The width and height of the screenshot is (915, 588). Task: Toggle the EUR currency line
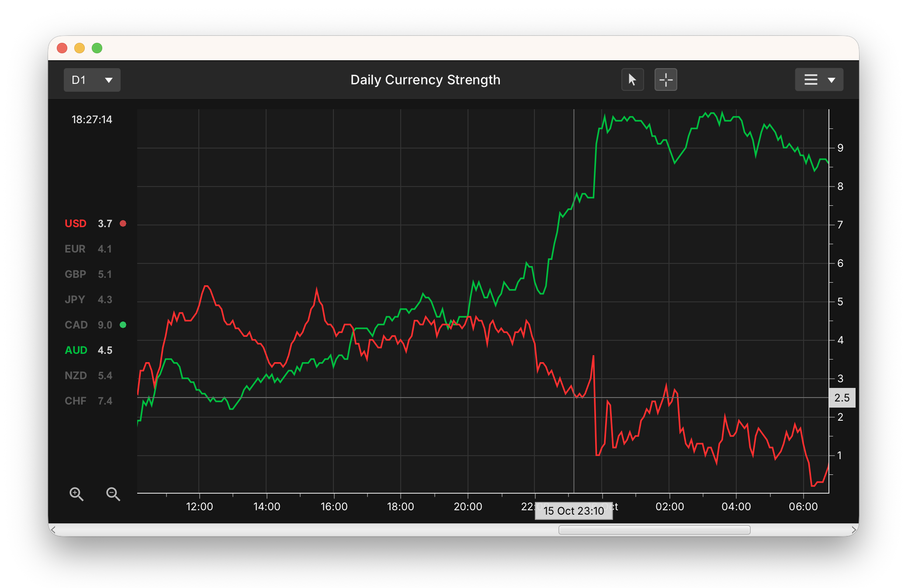pyautogui.click(x=88, y=249)
